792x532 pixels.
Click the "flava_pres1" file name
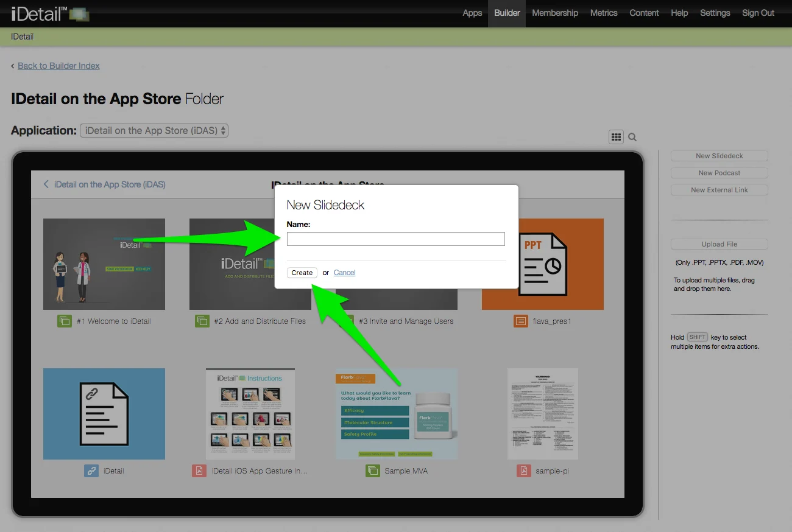(x=552, y=321)
